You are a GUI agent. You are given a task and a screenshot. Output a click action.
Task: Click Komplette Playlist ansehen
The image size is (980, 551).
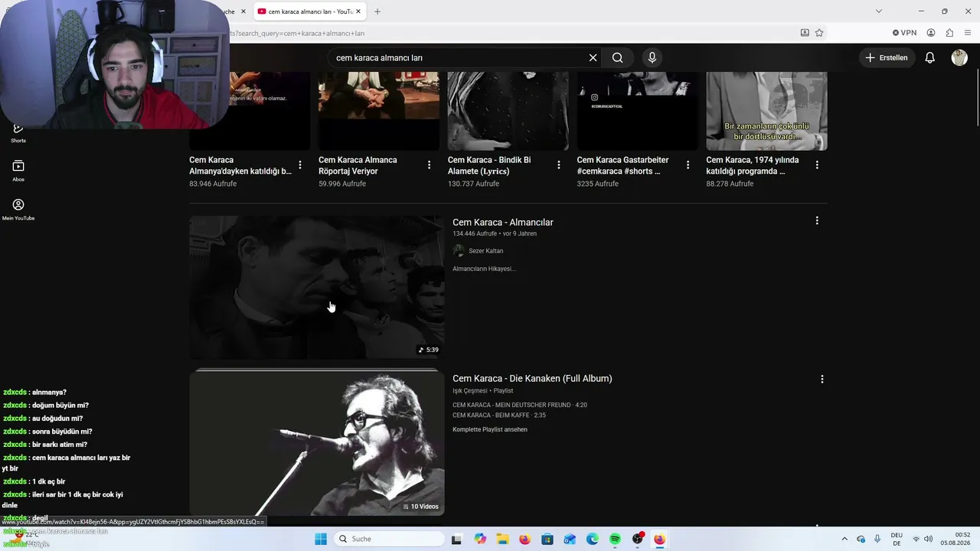tap(490, 429)
